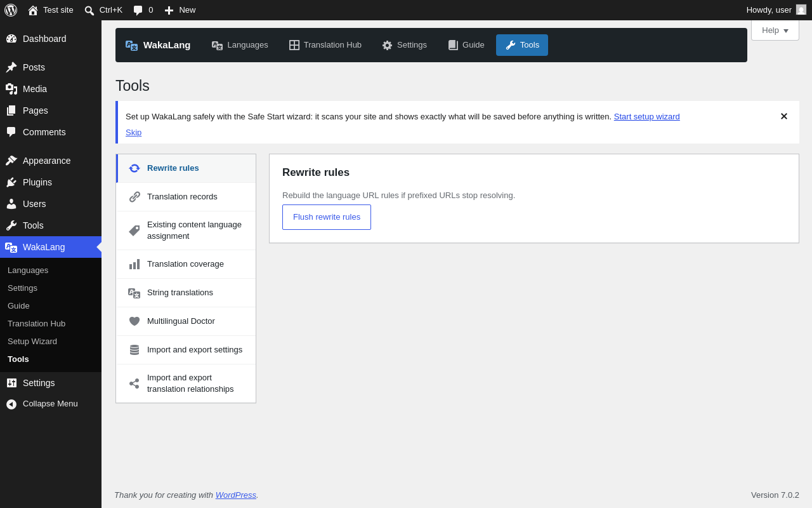Click the Media icon in sidebar
812x508 pixels.
[11, 89]
